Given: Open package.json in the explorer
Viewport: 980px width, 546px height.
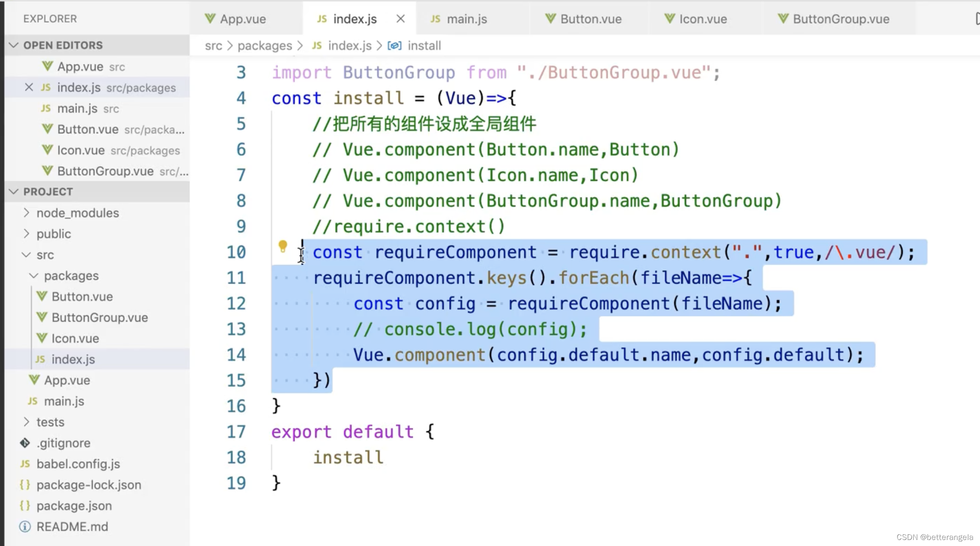Looking at the screenshot, I should [74, 506].
